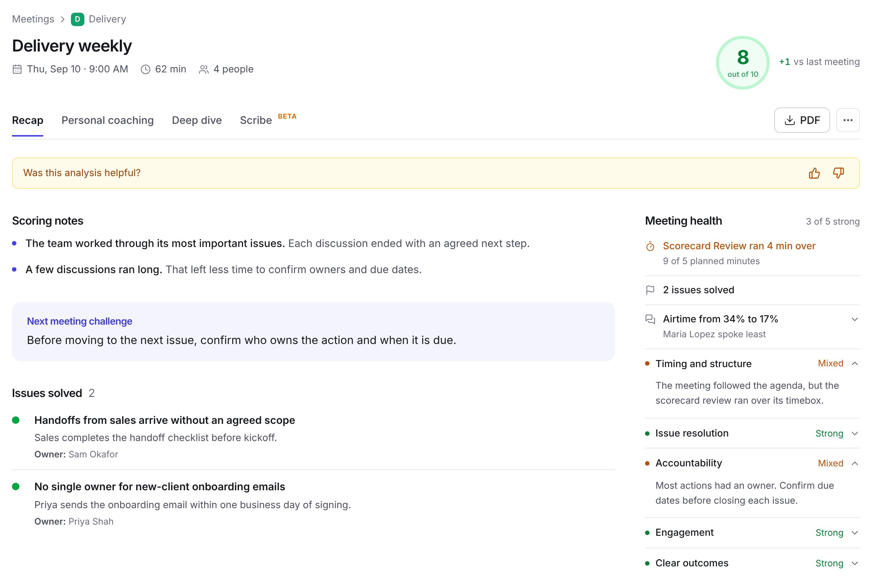Click the Scoring notes heading

coord(48,221)
